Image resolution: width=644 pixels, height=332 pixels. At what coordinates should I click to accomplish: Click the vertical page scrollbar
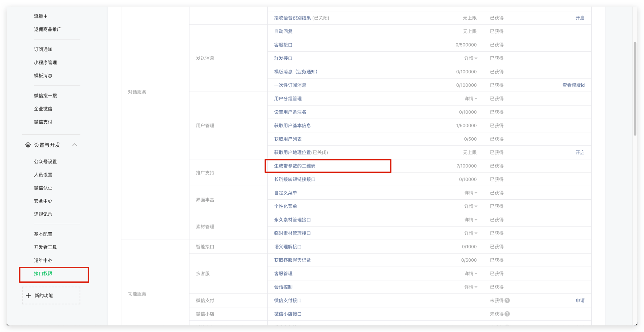click(635, 89)
